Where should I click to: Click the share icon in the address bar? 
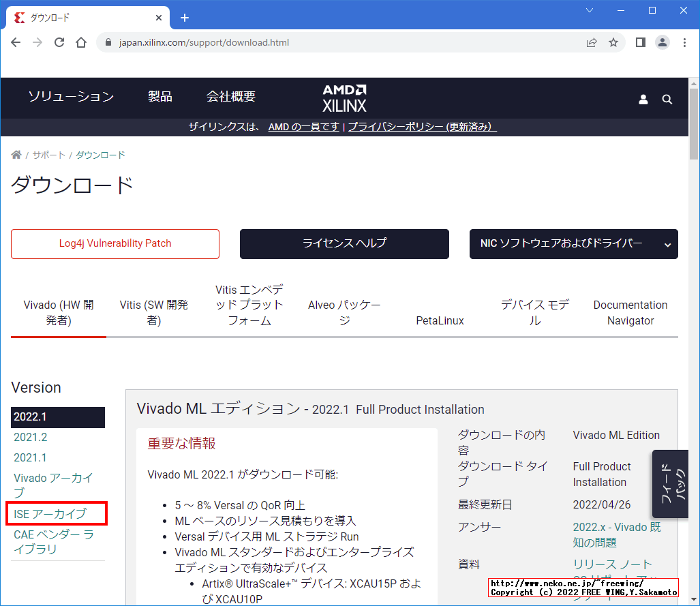591,42
